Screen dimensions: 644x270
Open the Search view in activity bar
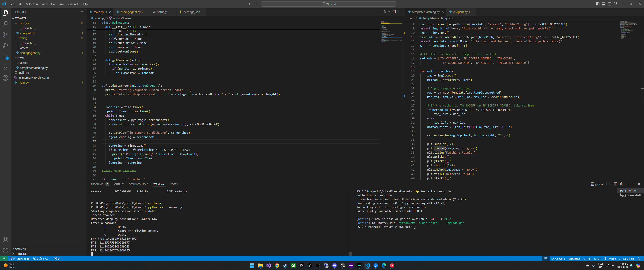pos(5,24)
